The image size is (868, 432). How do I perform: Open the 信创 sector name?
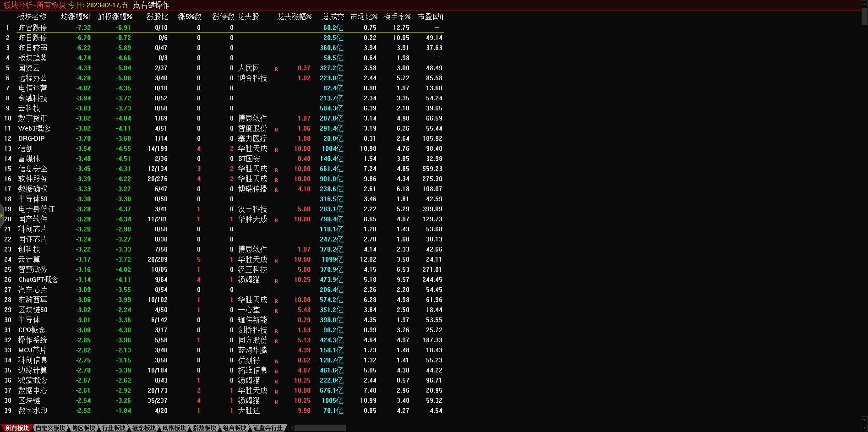[x=26, y=148]
